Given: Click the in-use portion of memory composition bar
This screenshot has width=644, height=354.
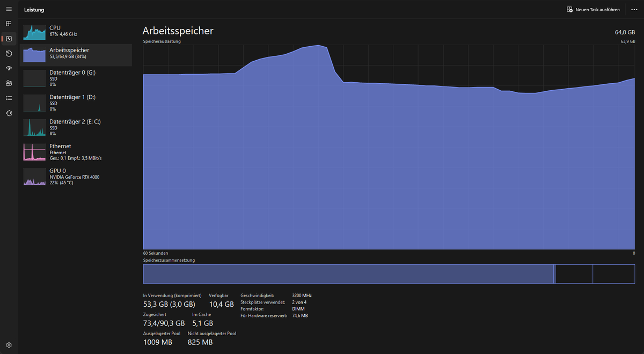Looking at the screenshot, I should 348,273.
